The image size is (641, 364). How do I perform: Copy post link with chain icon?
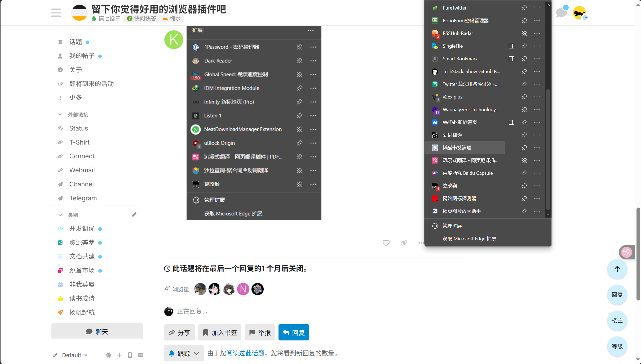point(404,243)
